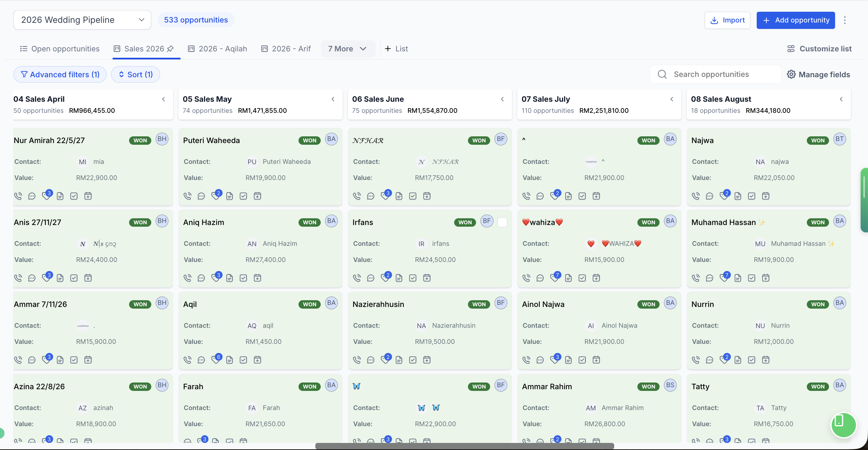868x450 pixels.
Task: Click the Ammar Rahim contact name
Action: tap(622, 408)
